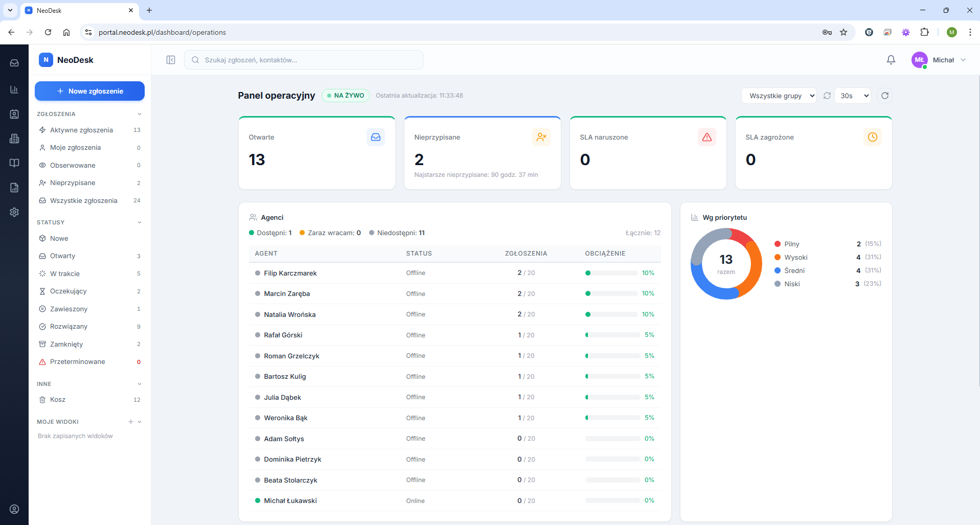980x525 pixels.
Task: Open the reports chart icon in left rail
Action: pos(14,89)
